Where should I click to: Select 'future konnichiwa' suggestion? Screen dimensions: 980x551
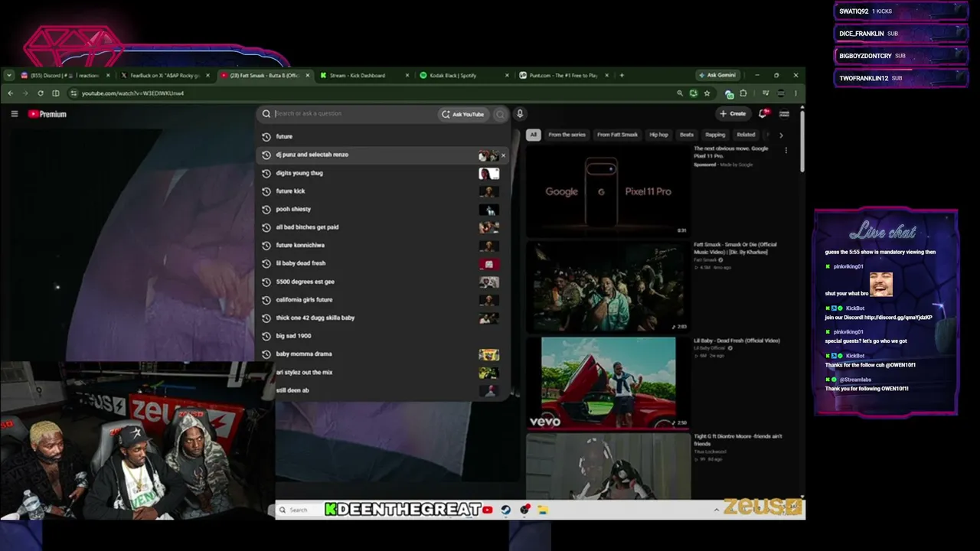click(383, 246)
